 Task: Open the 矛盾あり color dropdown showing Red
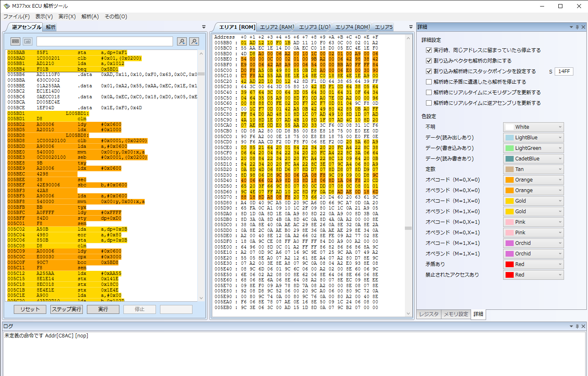point(533,264)
